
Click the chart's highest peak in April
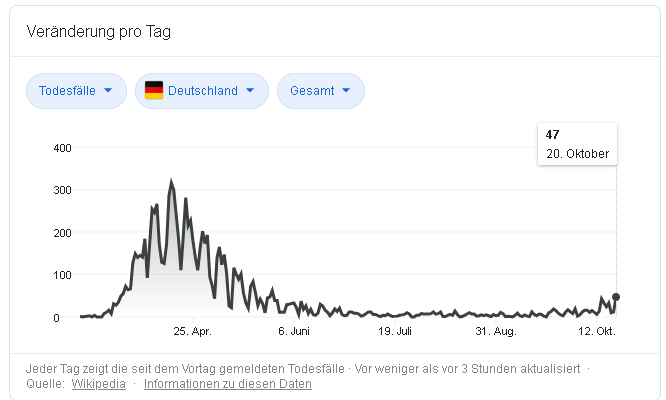point(172,183)
